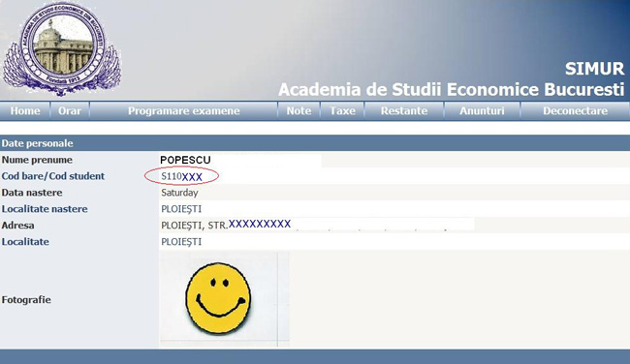Log out via Deconectare
The height and width of the screenshot is (364, 630).
pos(575,110)
